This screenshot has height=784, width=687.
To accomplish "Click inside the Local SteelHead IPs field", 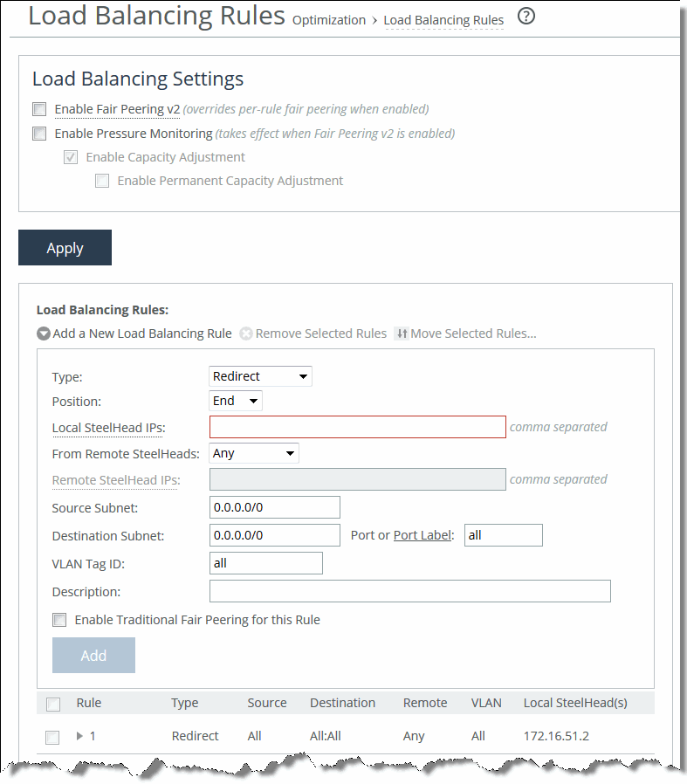I will [x=356, y=427].
